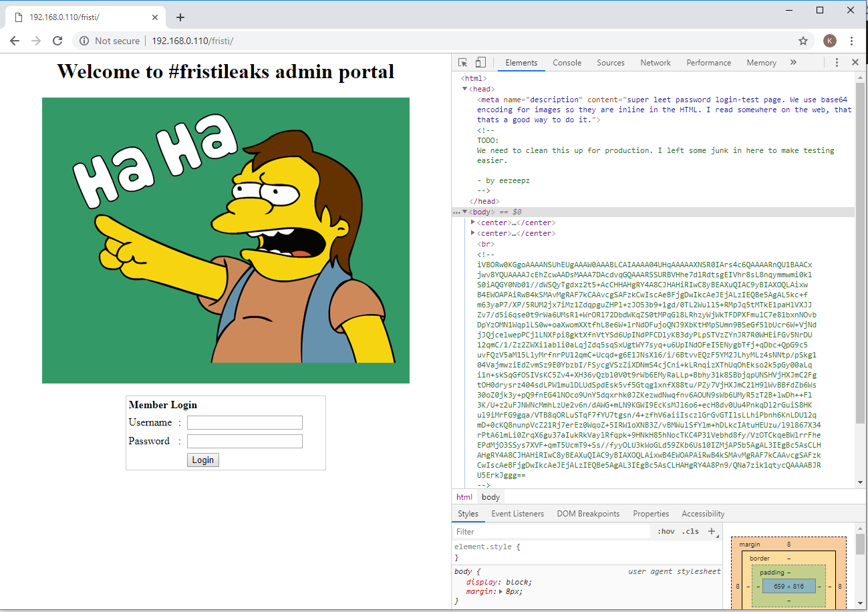Select the meta description element
Image resolution: width=868 pixels, height=612 pixels.
pyautogui.click(x=664, y=110)
